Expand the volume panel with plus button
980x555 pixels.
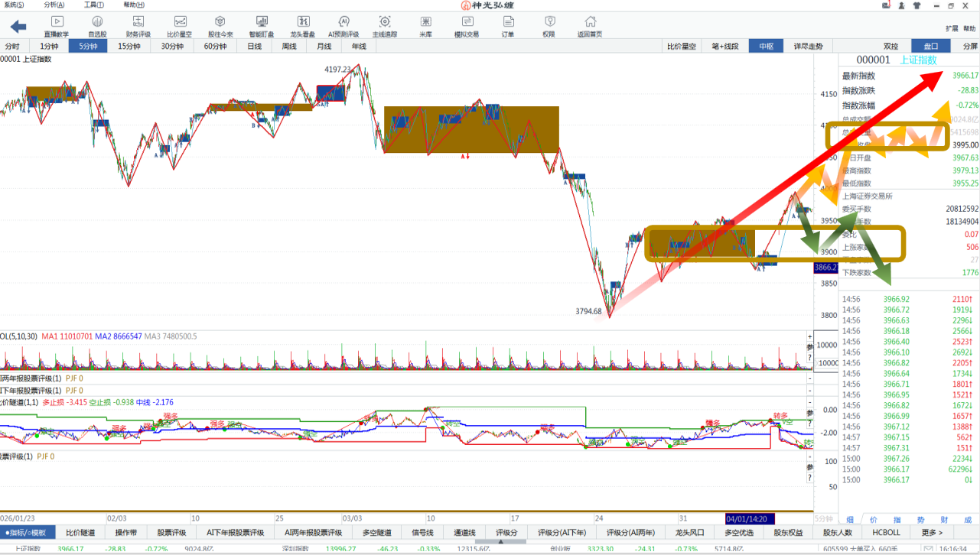pyautogui.click(x=809, y=336)
